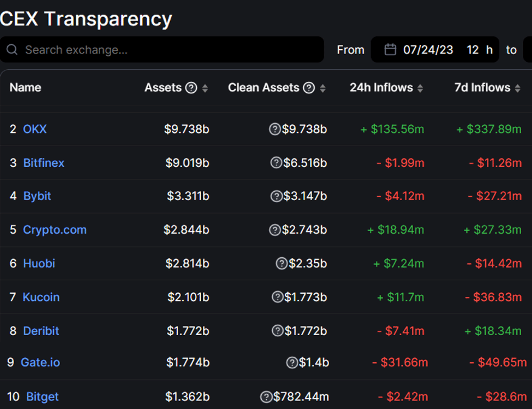The height and width of the screenshot is (409, 532).
Task: Click help icon beside Bitfinex clean assets
Action: [x=276, y=163]
